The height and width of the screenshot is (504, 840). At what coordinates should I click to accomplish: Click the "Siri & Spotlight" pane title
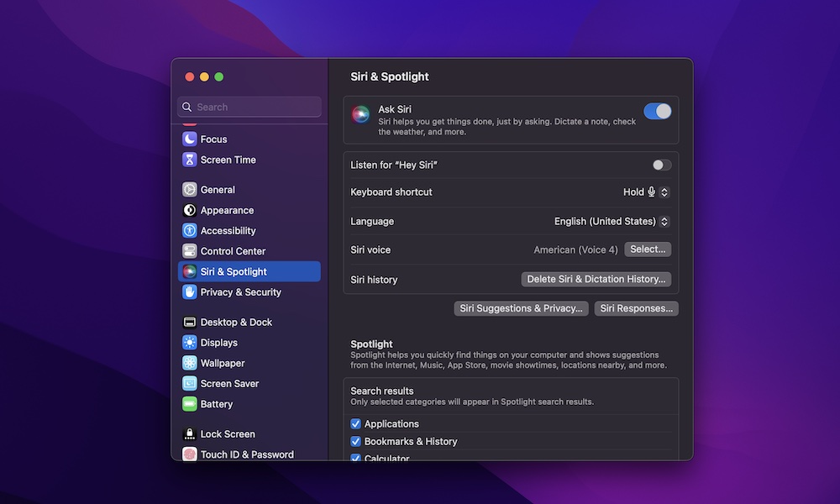point(390,76)
